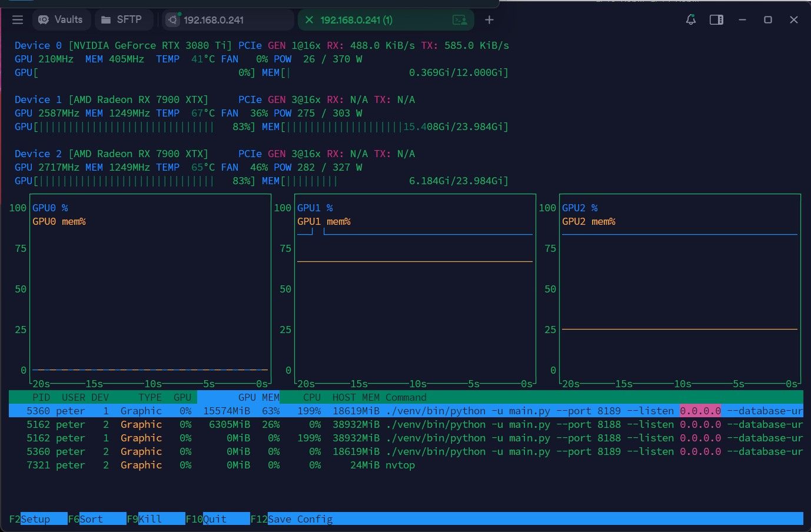The height and width of the screenshot is (532, 811).
Task: Open the notifications bell icon
Action: click(x=691, y=20)
